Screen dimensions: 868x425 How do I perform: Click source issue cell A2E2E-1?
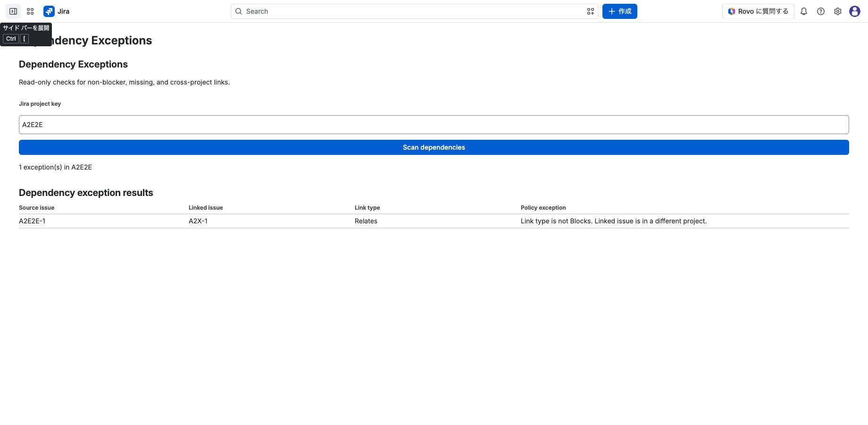click(32, 221)
